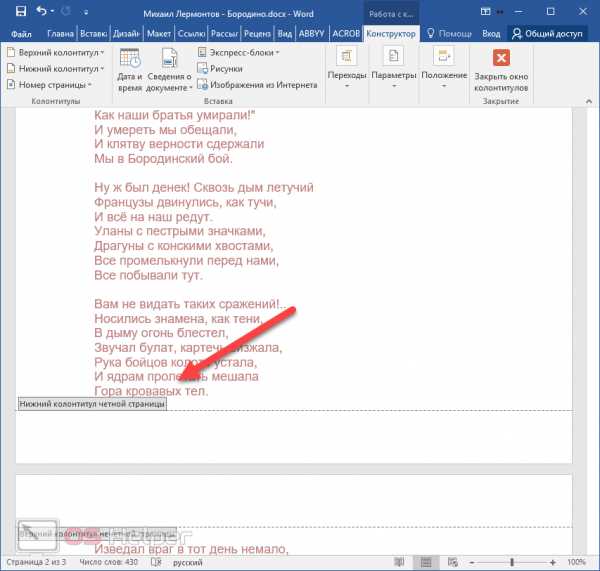Open the Переходы group dropdown

point(347,68)
